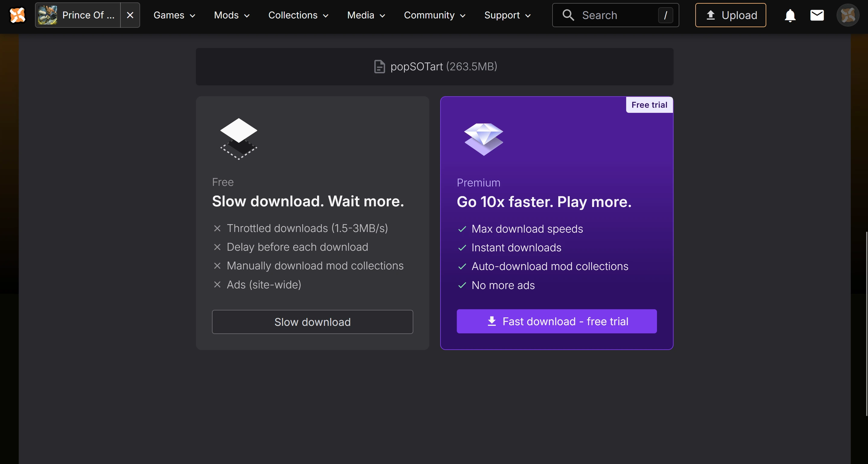Click the popSOTart file name
This screenshot has height=464, width=868.
tap(416, 67)
